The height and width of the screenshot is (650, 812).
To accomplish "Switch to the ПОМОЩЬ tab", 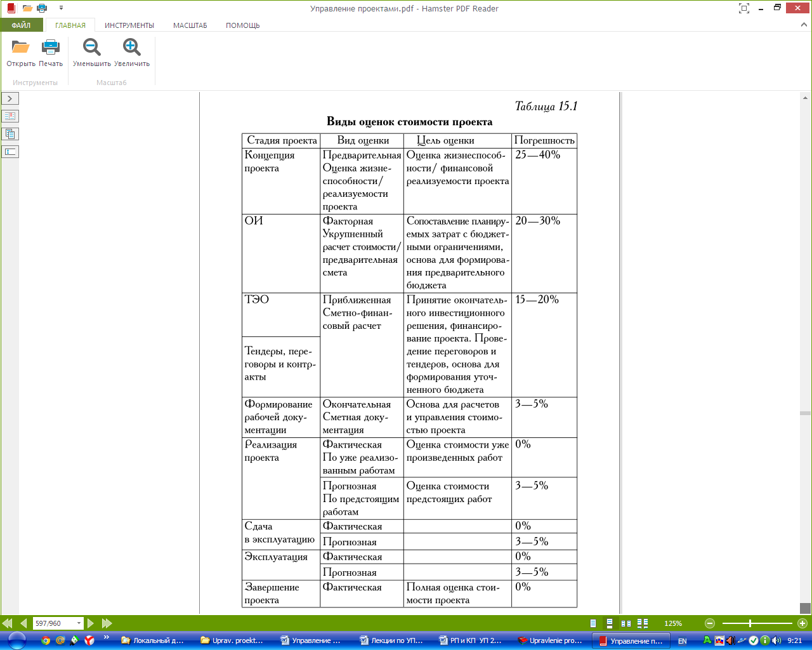I will click(x=243, y=25).
